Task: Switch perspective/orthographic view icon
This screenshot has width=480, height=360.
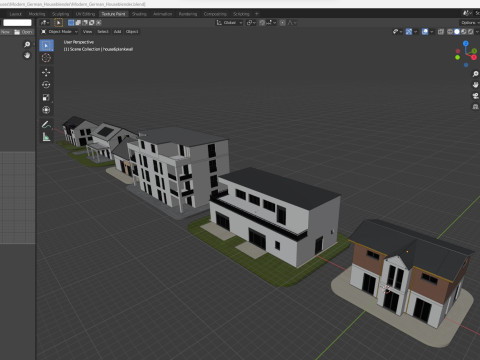Action: (x=475, y=107)
